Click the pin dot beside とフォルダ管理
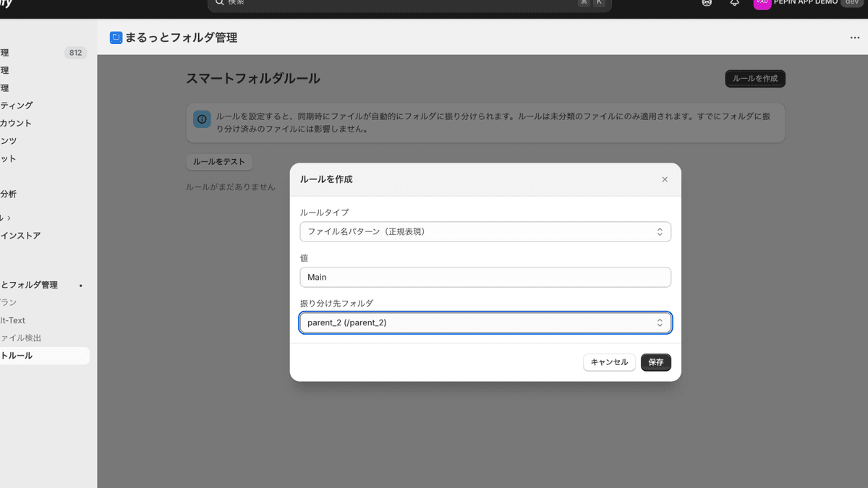The height and width of the screenshot is (488, 868). click(x=80, y=286)
